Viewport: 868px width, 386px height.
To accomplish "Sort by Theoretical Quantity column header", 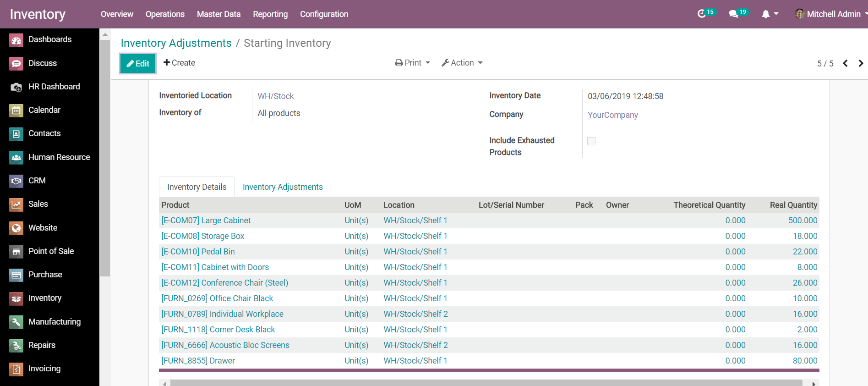I will (709, 205).
